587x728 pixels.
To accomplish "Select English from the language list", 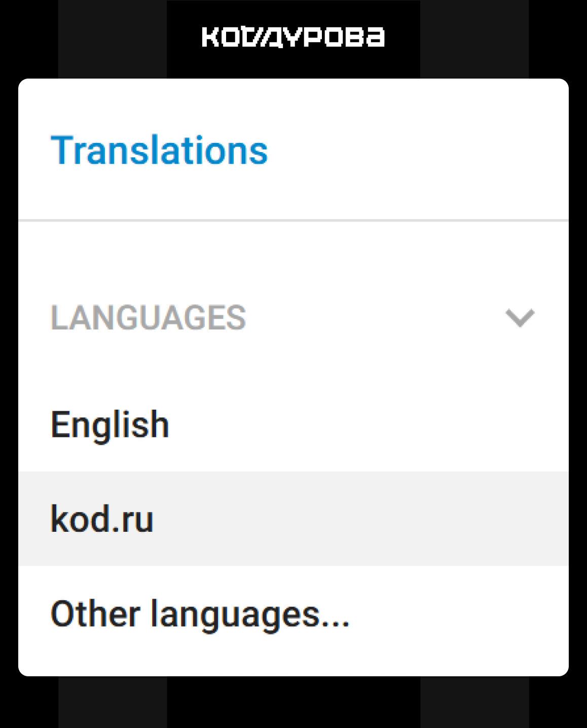I will click(x=110, y=424).
